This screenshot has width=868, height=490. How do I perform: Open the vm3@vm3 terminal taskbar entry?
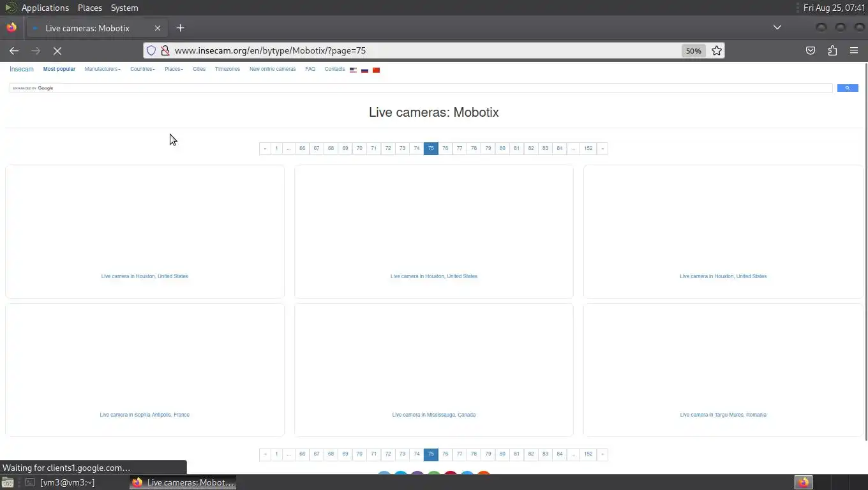[x=59, y=482]
